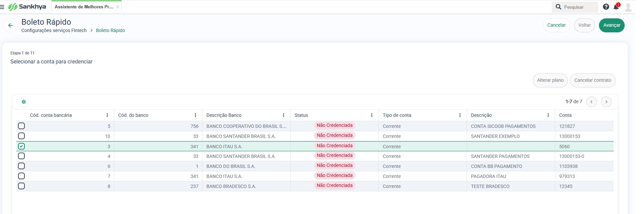Click Não Credenciada badge in SICOOB row

tap(334, 126)
